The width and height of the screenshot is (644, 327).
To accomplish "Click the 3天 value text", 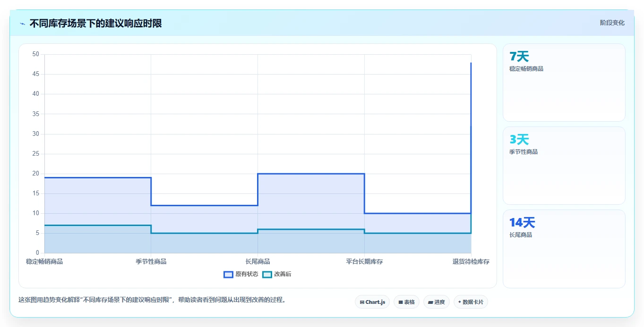I will 519,140.
